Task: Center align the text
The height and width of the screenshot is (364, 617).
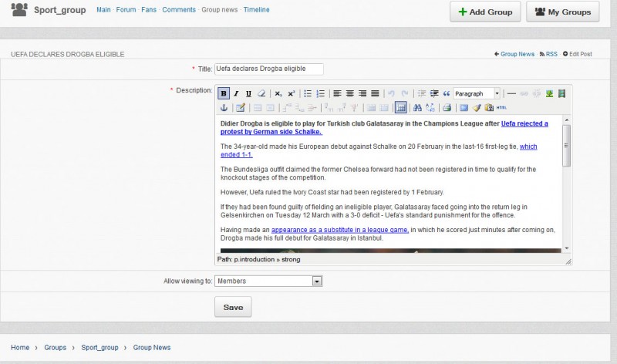Action: 350,93
